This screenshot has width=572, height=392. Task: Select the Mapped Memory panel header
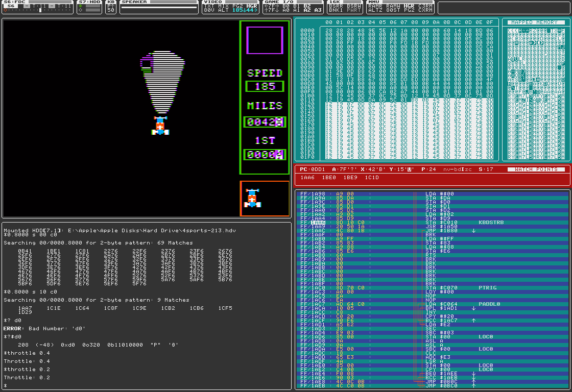536,22
